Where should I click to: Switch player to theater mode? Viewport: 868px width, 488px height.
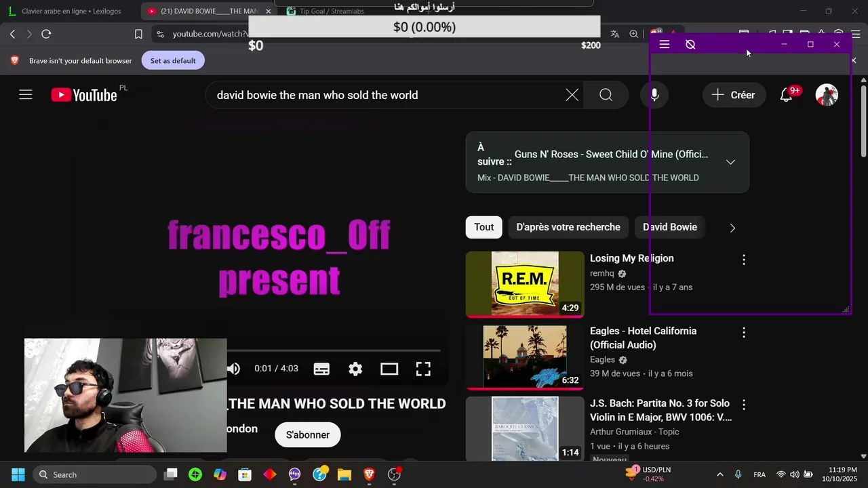pyautogui.click(x=389, y=369)
